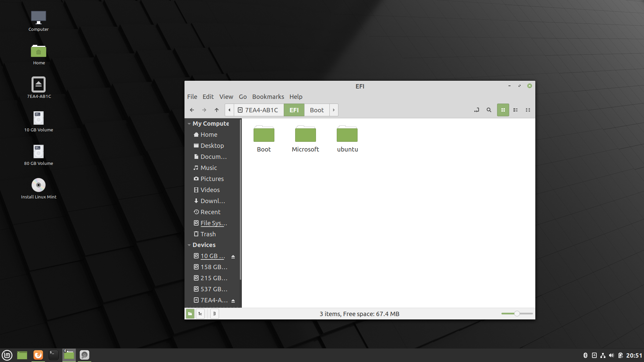The width and height of the screenshot is (644, 362).
Task: Collapse the Devices sidebar section
Action: tap(189, 245)
